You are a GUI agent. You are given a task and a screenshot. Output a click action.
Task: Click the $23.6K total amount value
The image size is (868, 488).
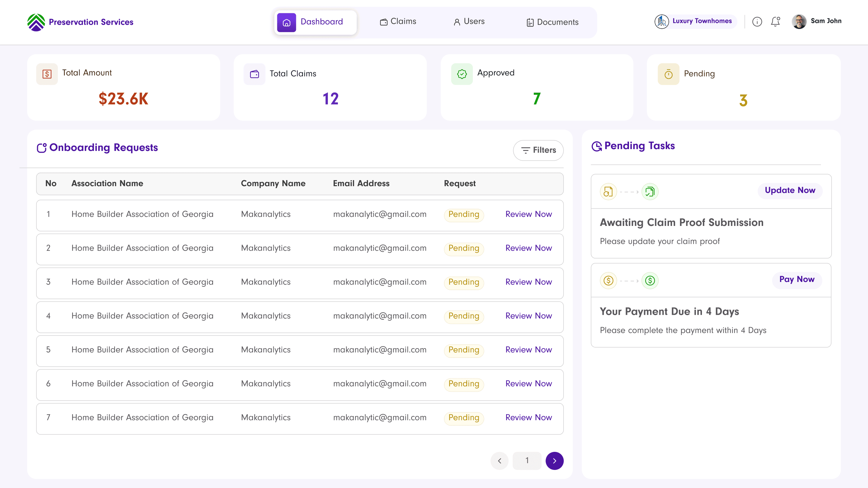coord(123,99)
